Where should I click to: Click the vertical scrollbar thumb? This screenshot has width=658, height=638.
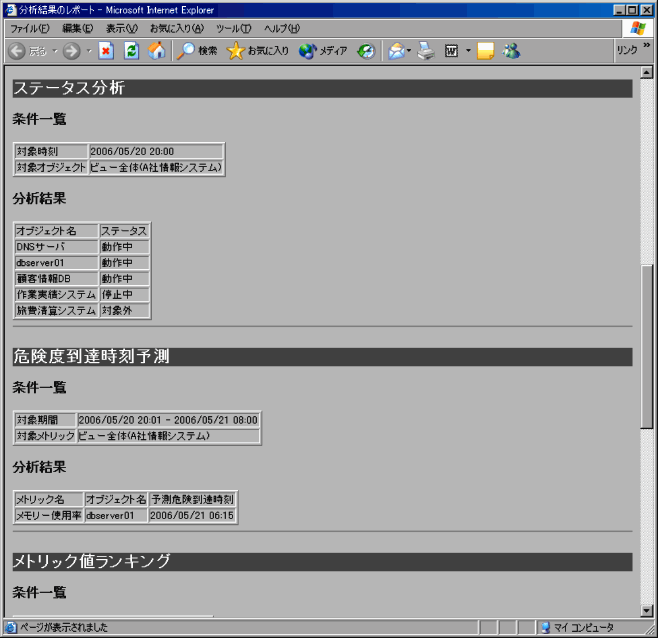tap(646, 347)
